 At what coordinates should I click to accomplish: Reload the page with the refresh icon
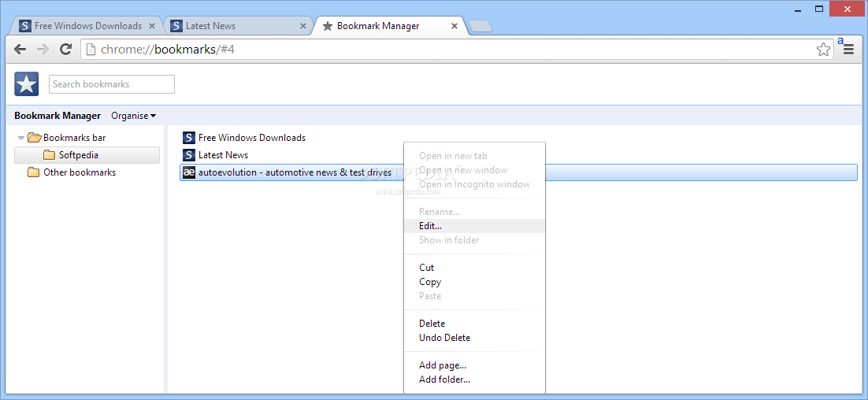[x=66, y=50]
